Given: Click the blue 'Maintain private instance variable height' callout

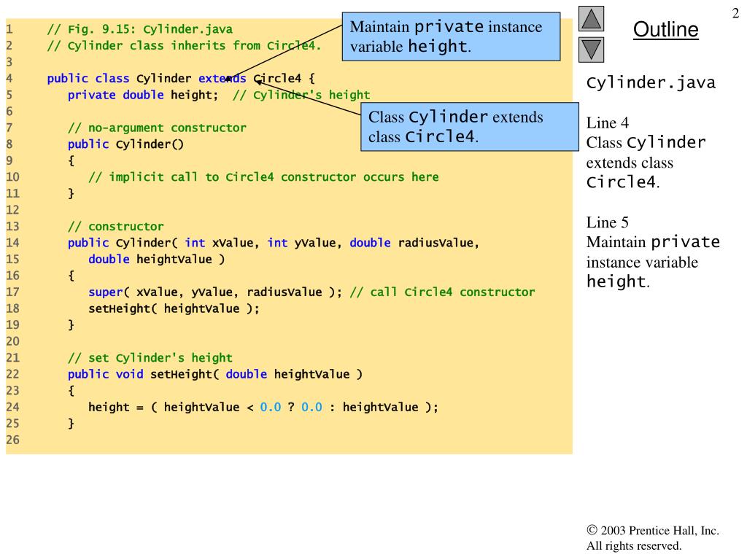Looking at the screenshot, I should 451,36.
